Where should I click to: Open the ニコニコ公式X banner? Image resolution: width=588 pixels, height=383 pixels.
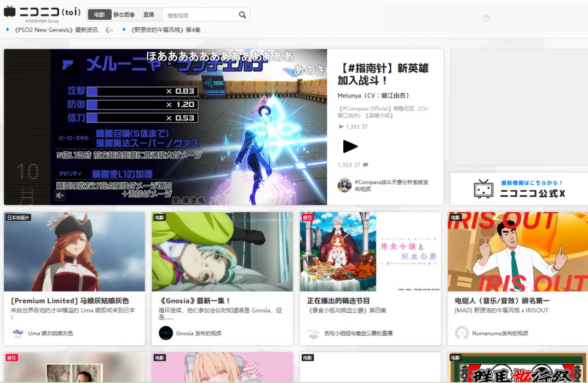click(518, 188)
